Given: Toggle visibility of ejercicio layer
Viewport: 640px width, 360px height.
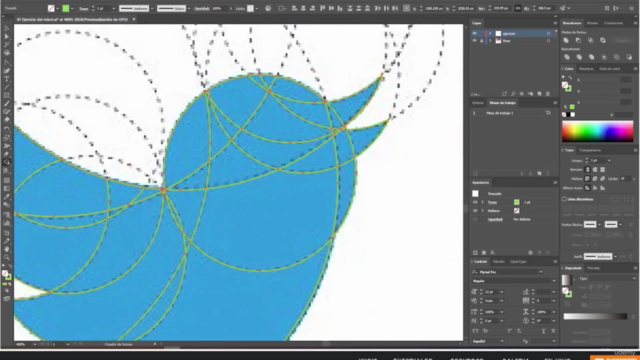Looking at the screenshot, I should point(474,33).
